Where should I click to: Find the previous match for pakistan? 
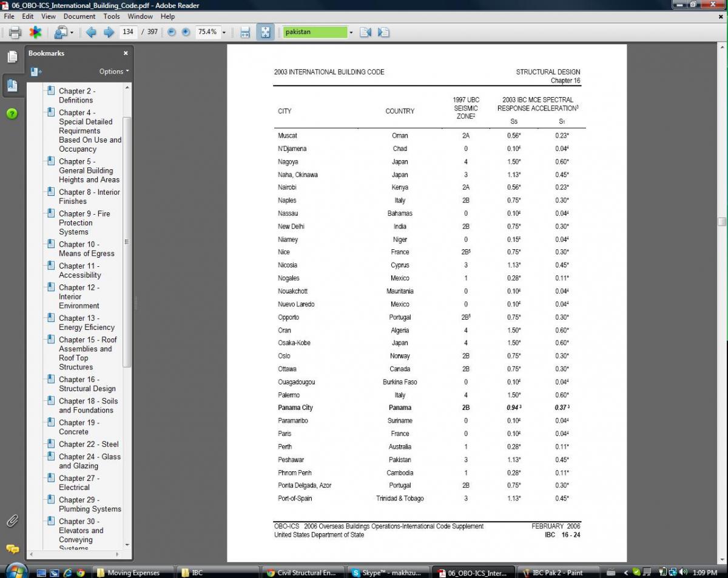365,32
